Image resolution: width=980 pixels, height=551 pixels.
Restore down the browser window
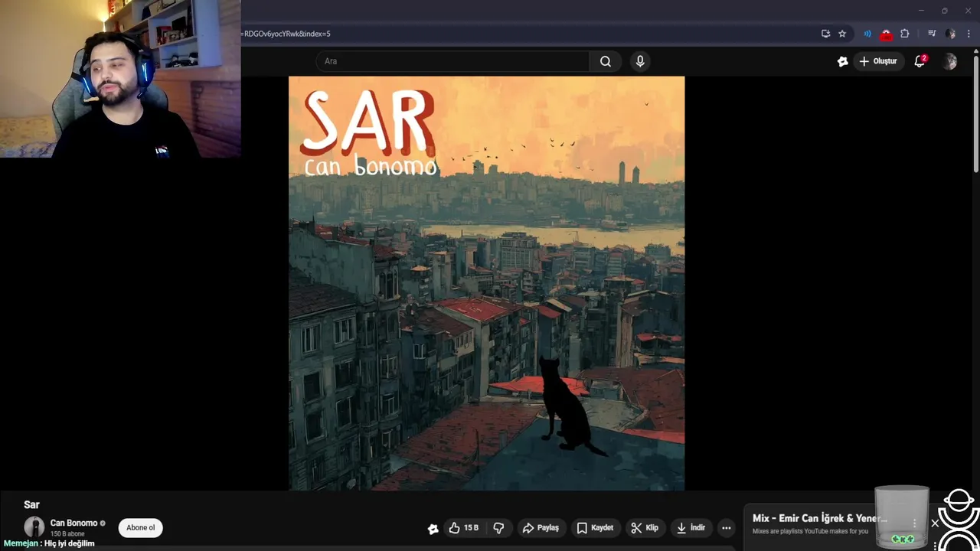pos(944,11)
